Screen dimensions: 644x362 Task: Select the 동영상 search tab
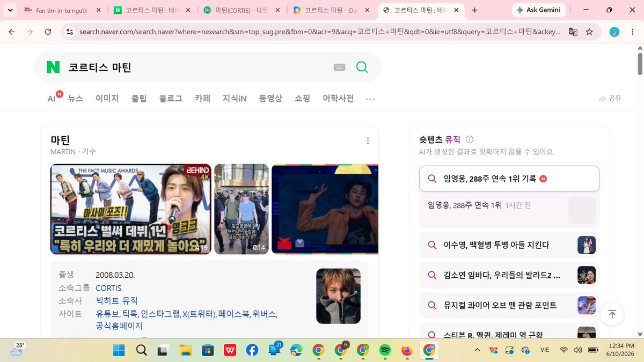tap(270, 98)
